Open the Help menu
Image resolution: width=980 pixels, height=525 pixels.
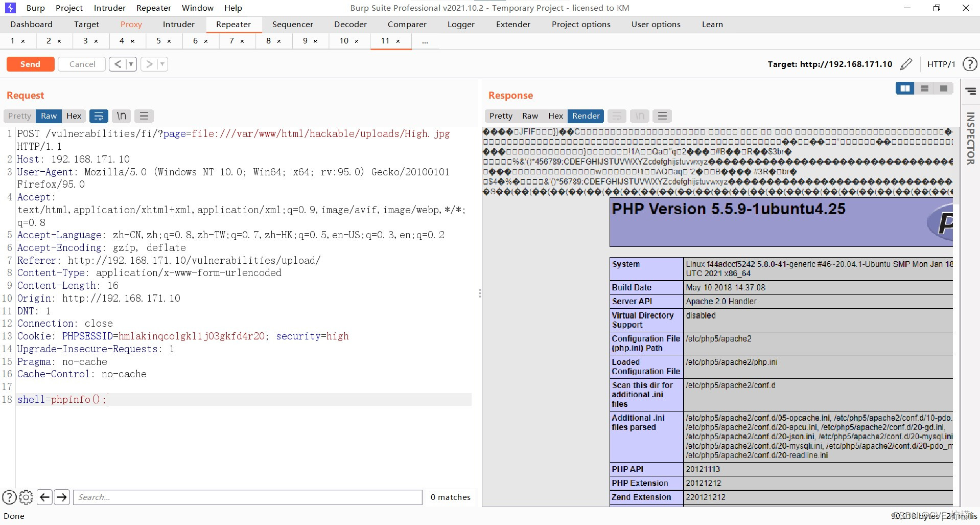coord(233,8)
